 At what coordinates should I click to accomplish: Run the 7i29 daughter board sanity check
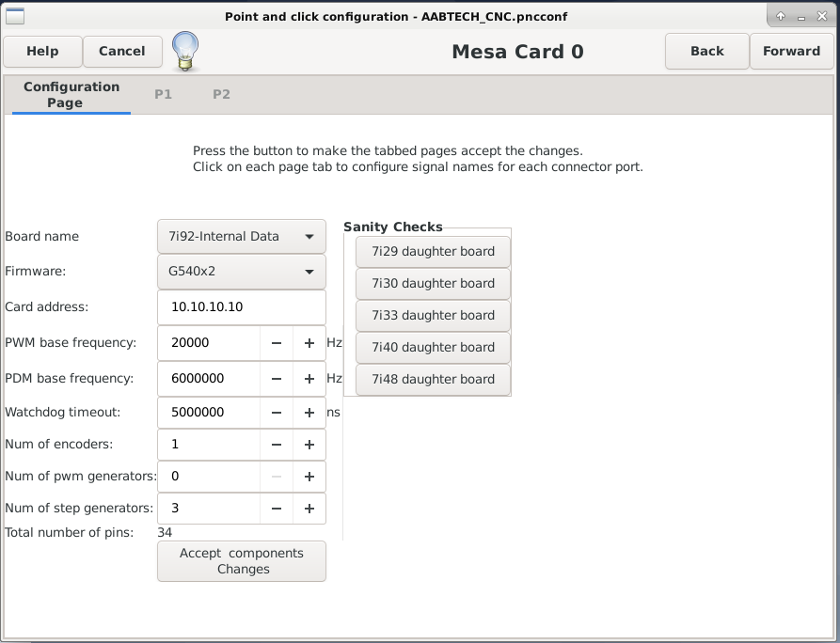[433, 252]
